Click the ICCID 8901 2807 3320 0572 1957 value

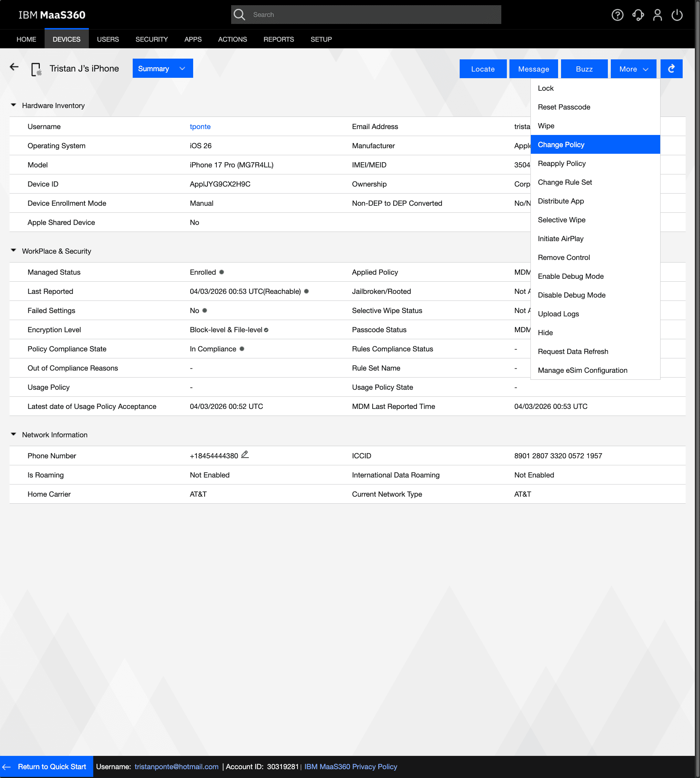(558, 456)
